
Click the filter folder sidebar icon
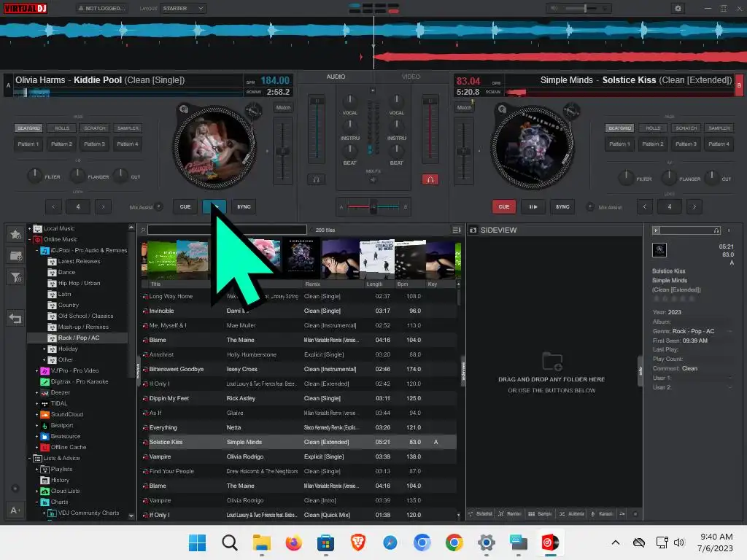(16, 277)
